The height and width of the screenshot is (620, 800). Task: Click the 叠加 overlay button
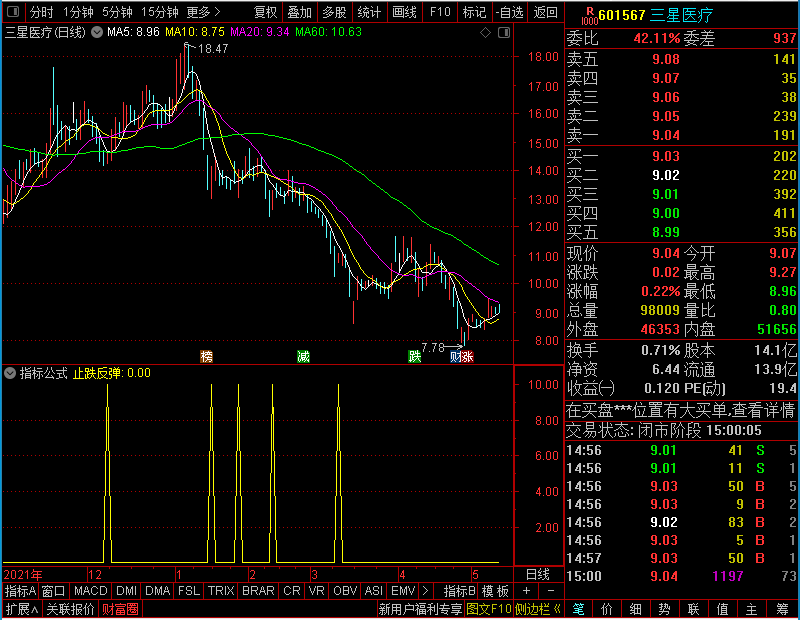coord(299,12)
